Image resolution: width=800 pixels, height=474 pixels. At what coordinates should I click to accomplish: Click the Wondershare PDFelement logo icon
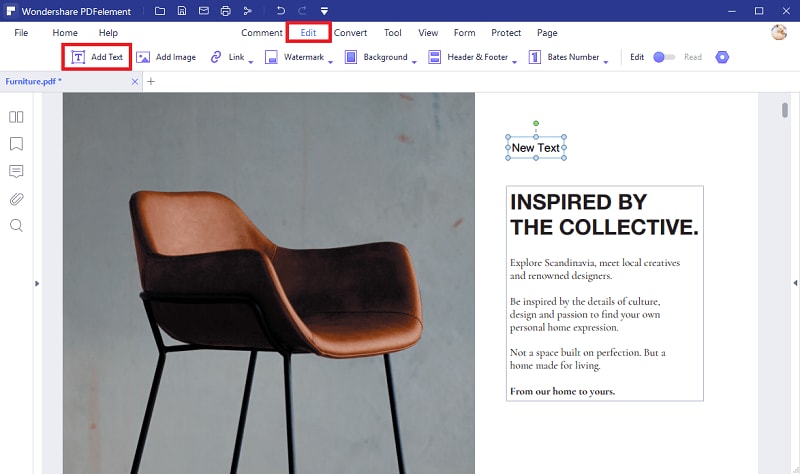(x=11, y=11)
